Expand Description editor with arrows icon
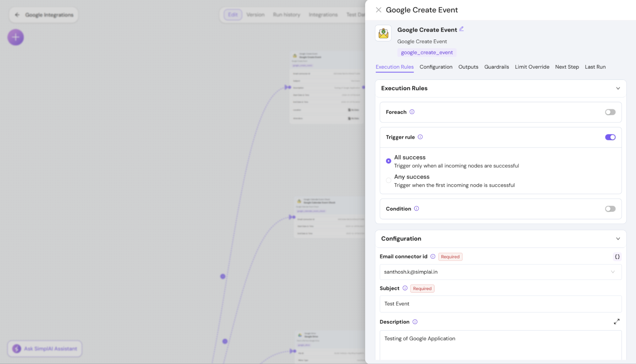The height and width of the screenshot is (364, 636). coord(617,322)
